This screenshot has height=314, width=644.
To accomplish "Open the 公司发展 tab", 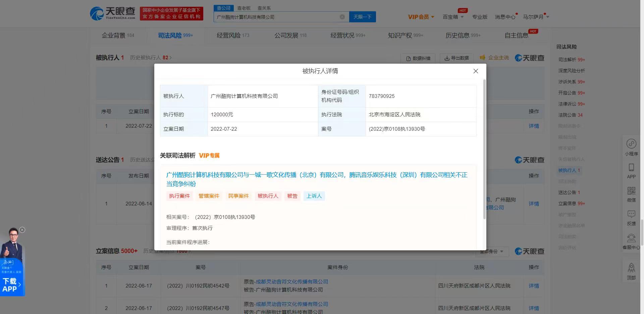I will point(290,35).
